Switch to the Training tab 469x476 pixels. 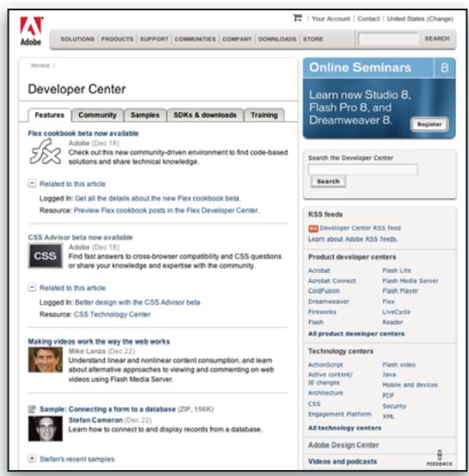click(264, 115)
